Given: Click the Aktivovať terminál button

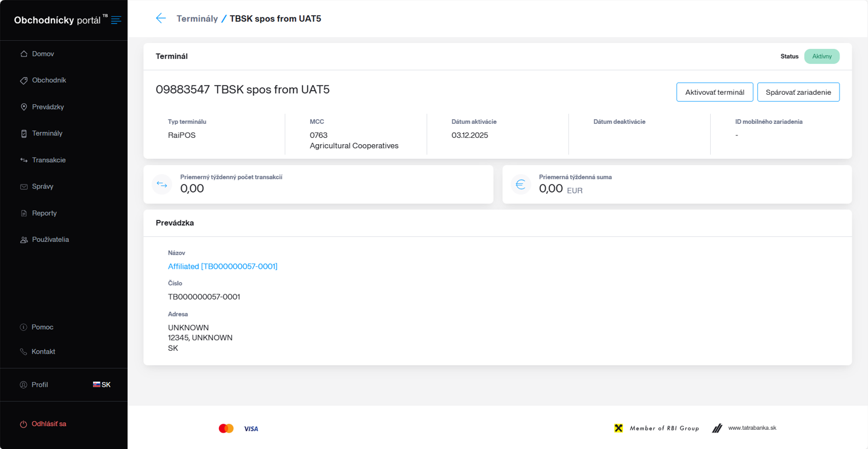Looking at the screenshot, I should (715, 92).
